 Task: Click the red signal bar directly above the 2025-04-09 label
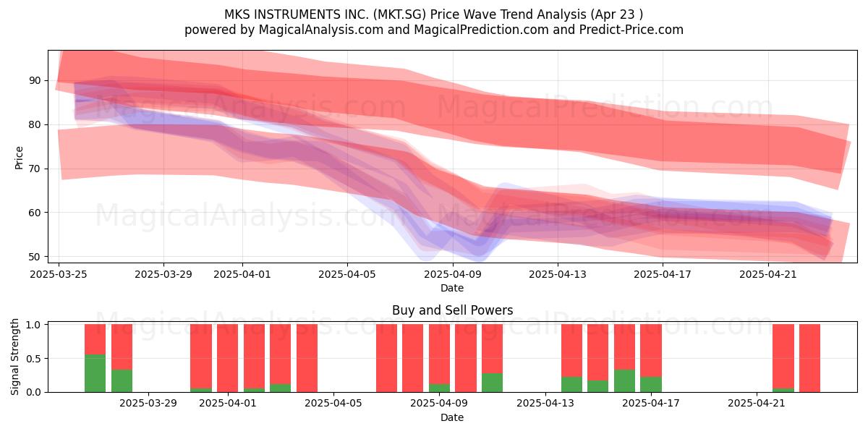pyautogui.click(x=440, y=354)
